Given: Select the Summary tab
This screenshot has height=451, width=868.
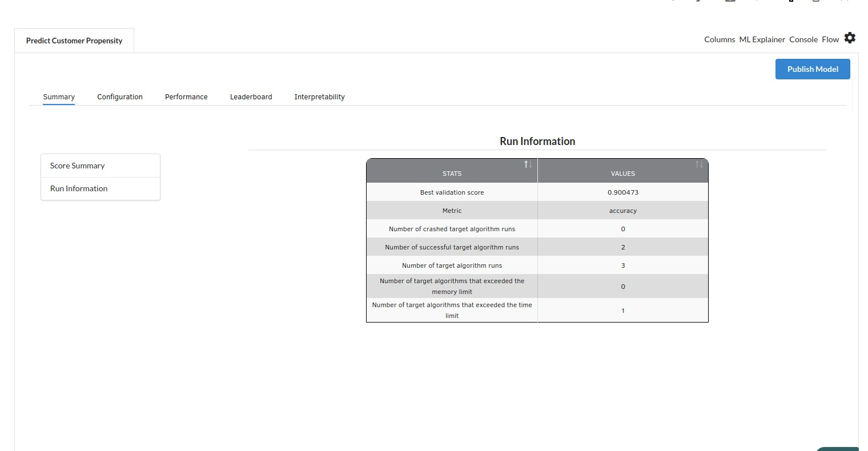Looking at the screenshot, I should (x=59, y=97).
